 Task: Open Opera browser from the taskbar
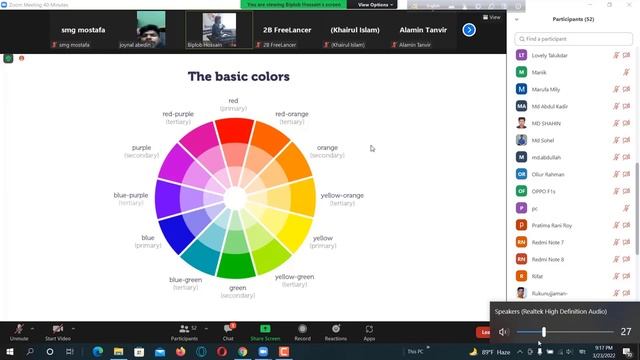(x=222, y=351)
